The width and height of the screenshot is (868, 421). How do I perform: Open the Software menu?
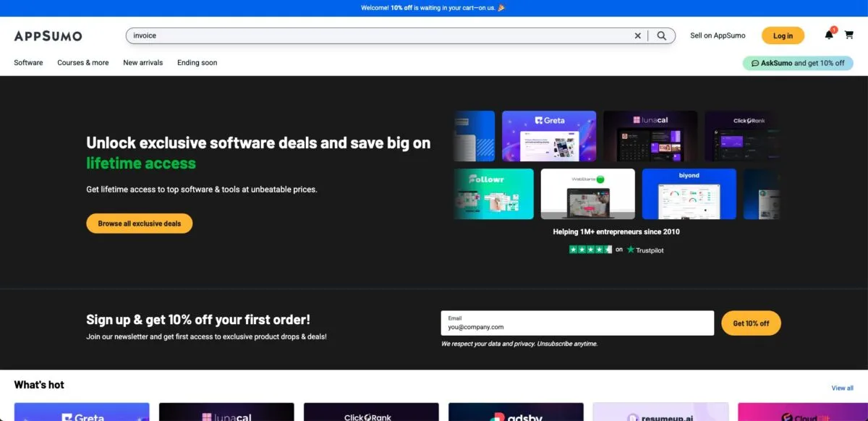coord(28,63)
